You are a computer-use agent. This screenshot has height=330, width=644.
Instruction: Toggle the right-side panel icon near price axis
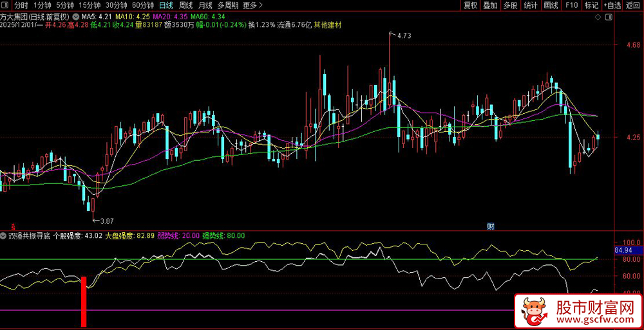pyautogui.click(x=609, y=17)
